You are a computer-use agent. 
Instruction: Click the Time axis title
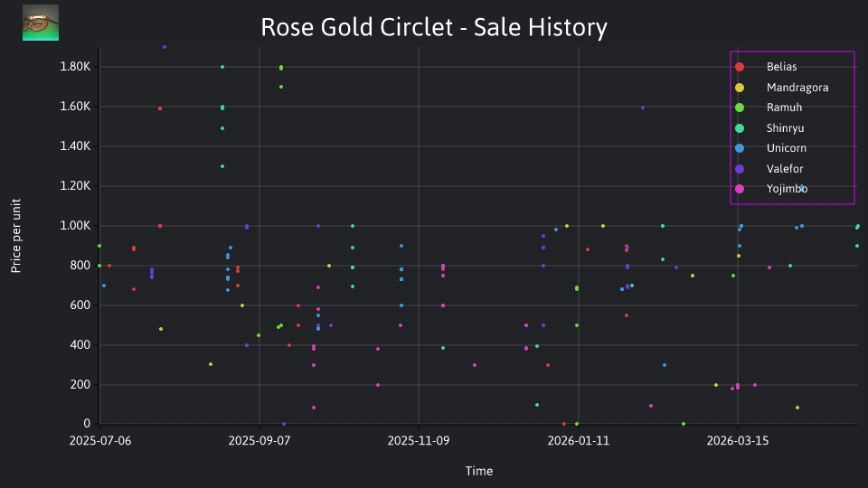tap(479, 472)
